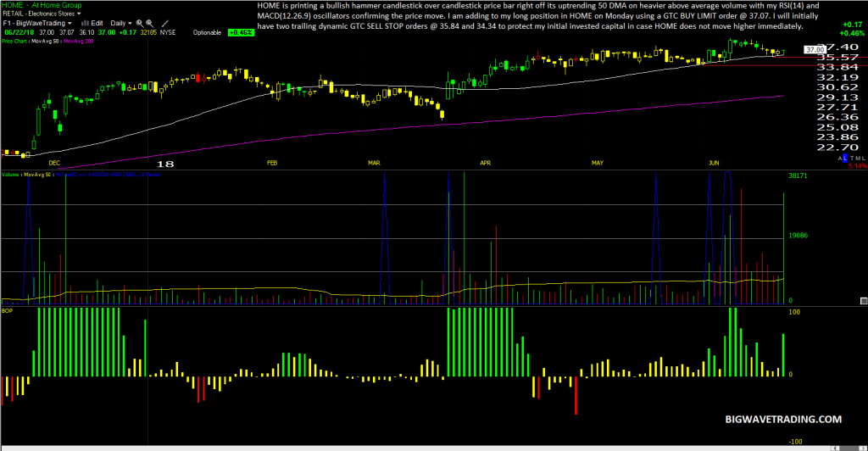Click the 29.13 price scale label

point(837,97)
